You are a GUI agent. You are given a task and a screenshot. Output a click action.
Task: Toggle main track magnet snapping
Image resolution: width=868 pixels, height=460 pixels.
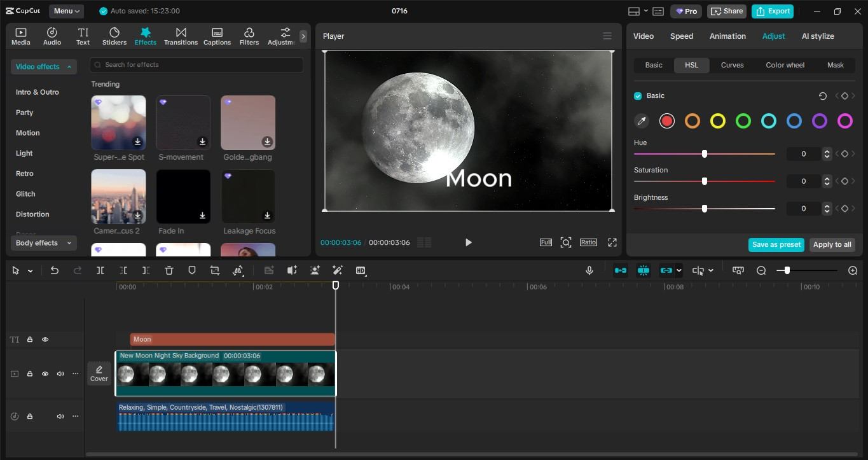tap(621, 270)
